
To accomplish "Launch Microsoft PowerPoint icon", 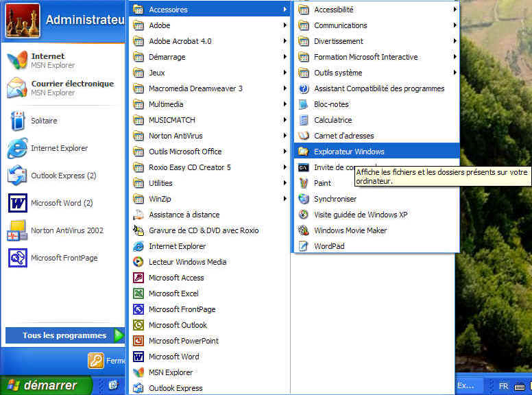I will [138, 341].
